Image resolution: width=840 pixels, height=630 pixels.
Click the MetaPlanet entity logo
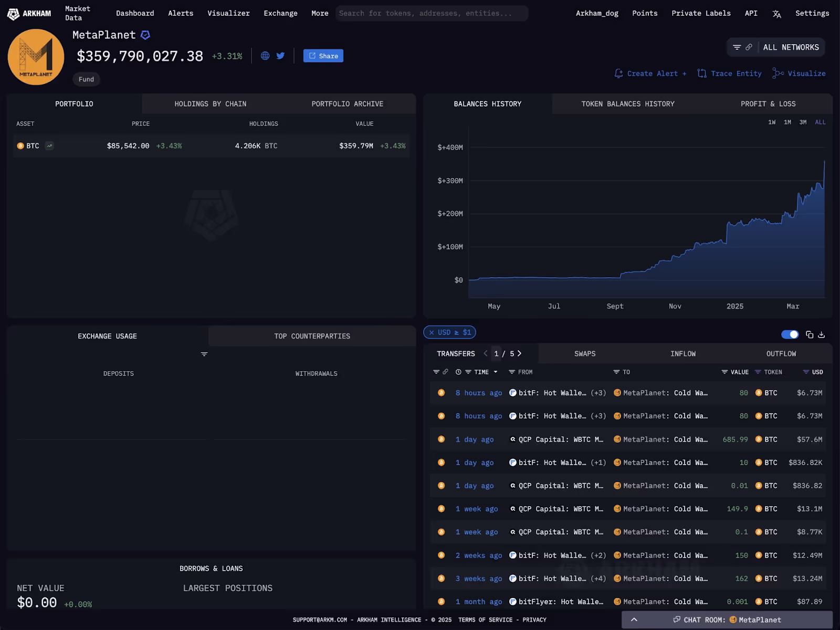point(36,57)
